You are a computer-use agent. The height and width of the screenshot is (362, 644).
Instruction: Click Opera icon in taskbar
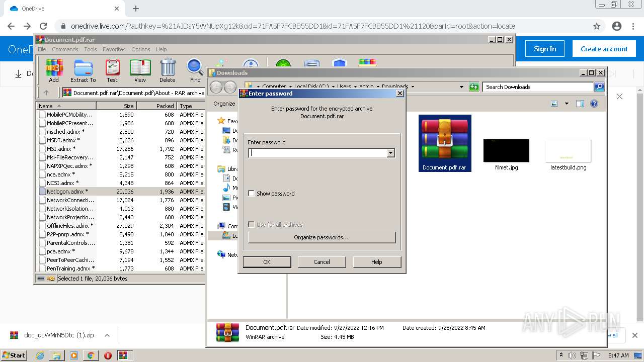[x=108, y=355]
